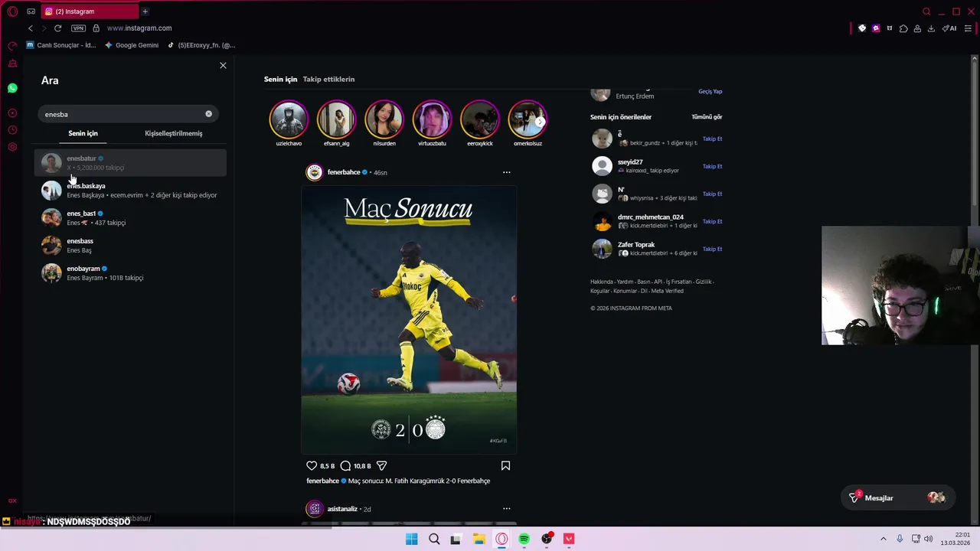Open Windows Start menu
Viewport: 980px width, 551px height.
[x=411, y=539]
